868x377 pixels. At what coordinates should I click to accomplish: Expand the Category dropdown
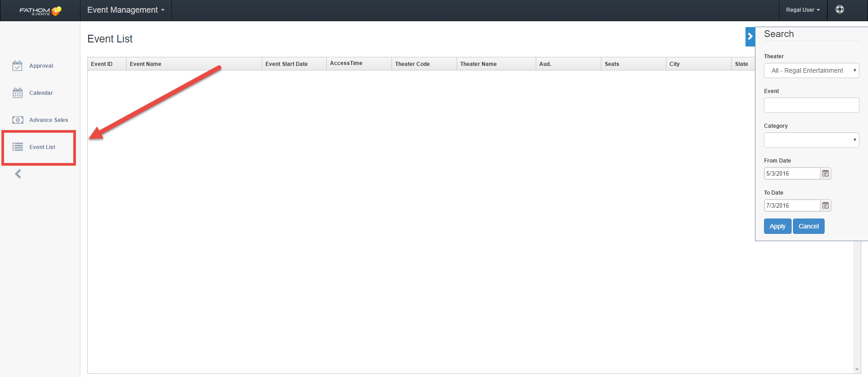point(811,140)
